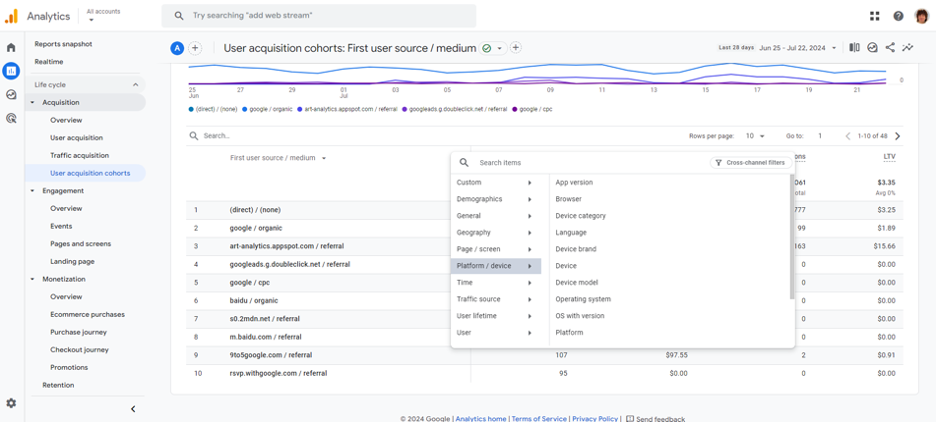
Task: Click the dimension list scrollbar
Action: pyautogui.click(x=792, y=236)
